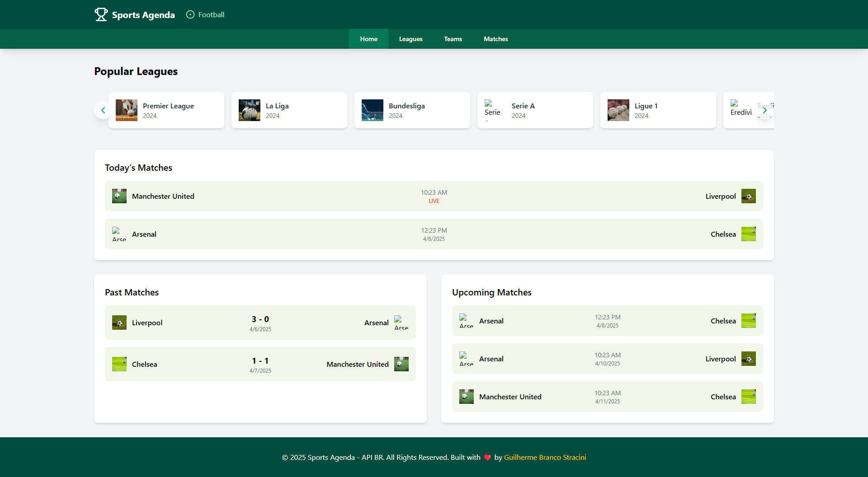This screenshot has height=477, width=868.
Task: Go back using left carousel arrow
Action: pyautogui.click(x=103, y=110)
